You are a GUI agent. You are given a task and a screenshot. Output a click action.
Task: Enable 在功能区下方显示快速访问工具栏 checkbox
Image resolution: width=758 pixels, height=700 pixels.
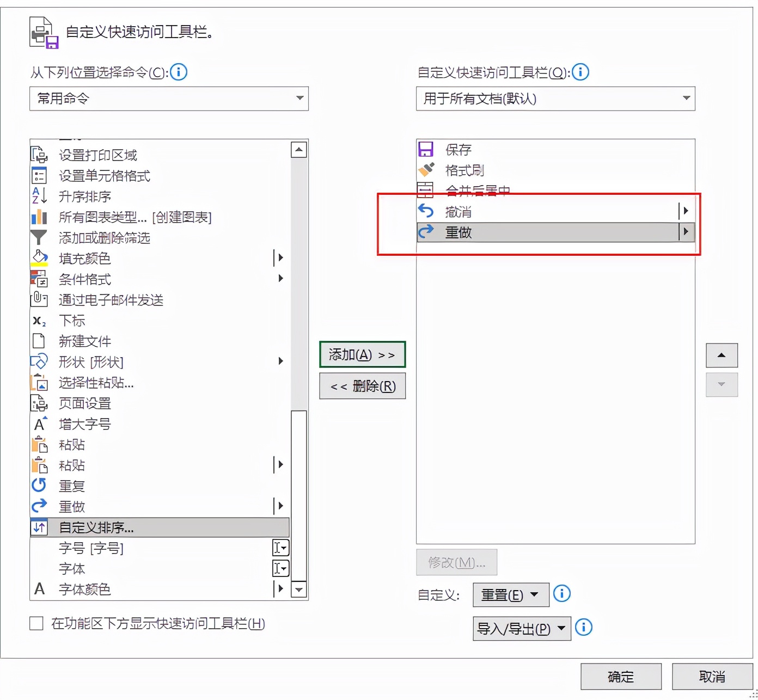pos(36,623)
